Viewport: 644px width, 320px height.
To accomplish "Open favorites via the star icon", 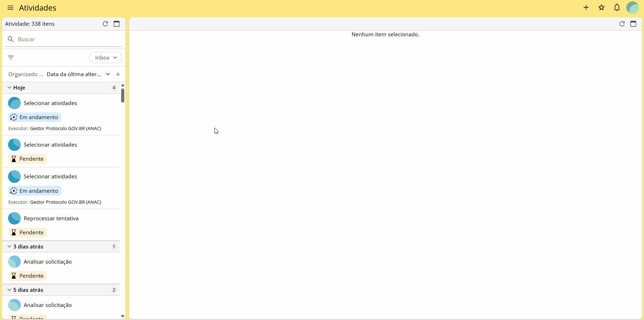I will point(601,7).
